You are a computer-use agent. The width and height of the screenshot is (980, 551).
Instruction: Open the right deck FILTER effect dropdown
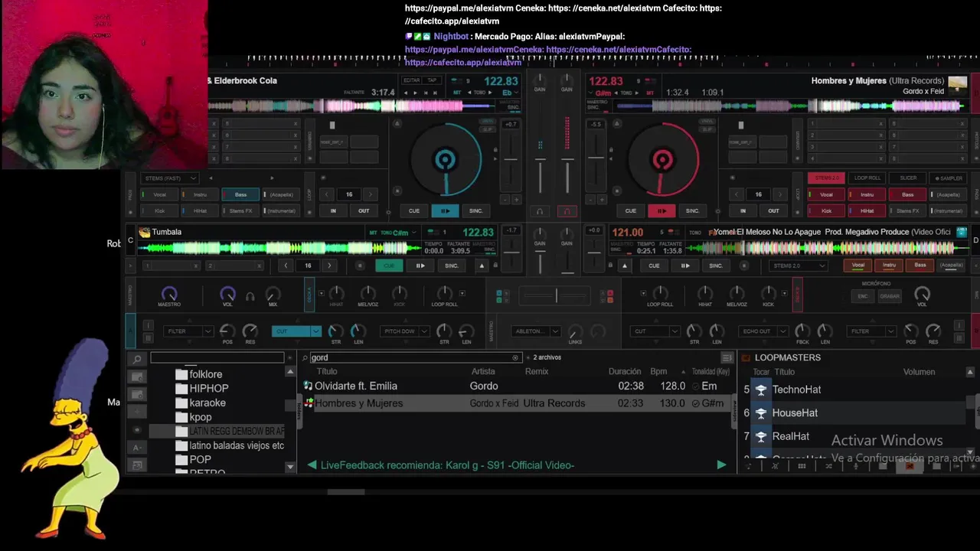(x=871, y=331)
